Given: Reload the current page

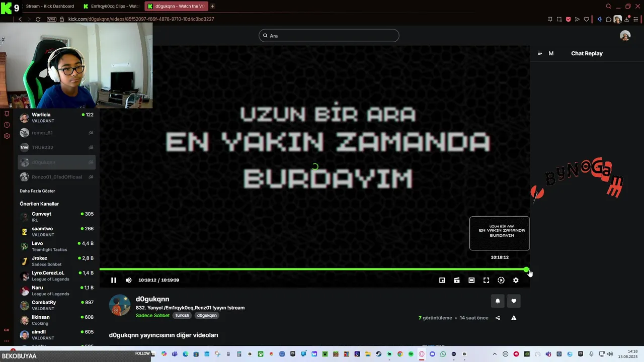Looking at the screenshot, I should click(x=38, y=19).
